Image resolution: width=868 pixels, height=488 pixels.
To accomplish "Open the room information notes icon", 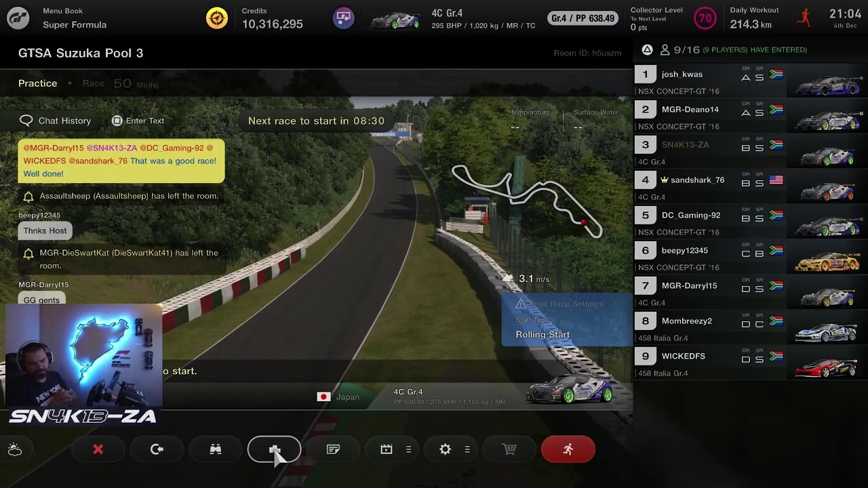I will tap(333, 449).
